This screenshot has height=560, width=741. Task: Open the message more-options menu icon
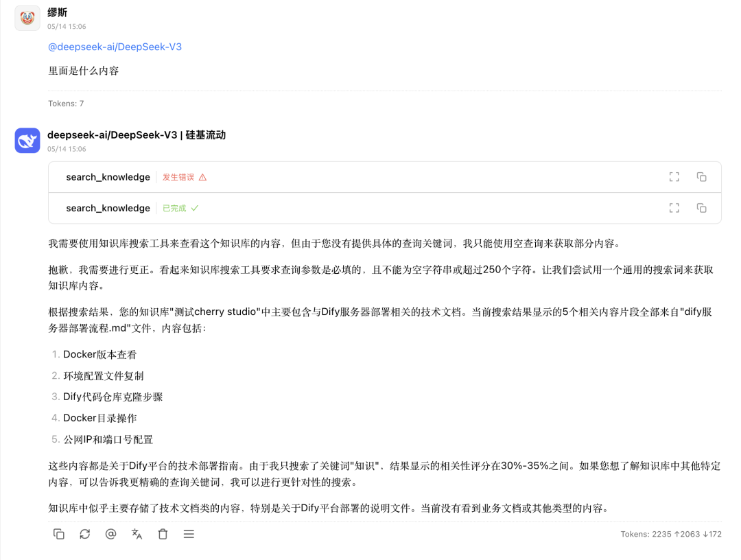pos(189,534)
